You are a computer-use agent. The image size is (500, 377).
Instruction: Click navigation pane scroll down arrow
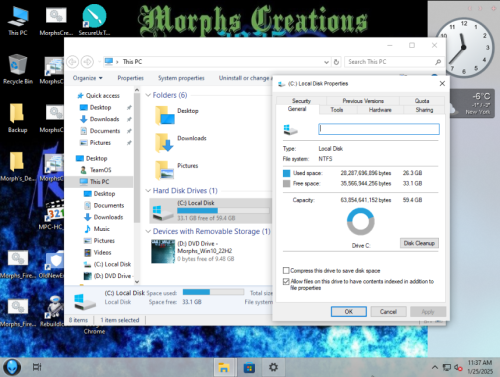pyautogui.click(x=137, y=282)
